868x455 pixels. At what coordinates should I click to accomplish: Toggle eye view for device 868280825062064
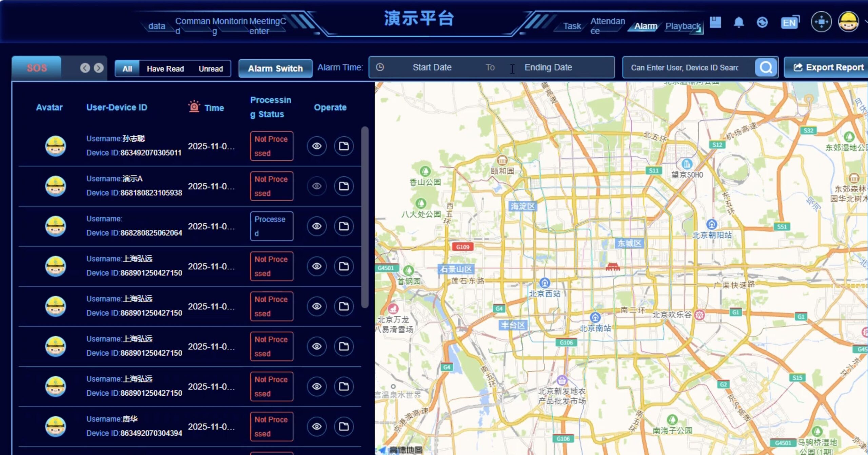click(317, 226)
